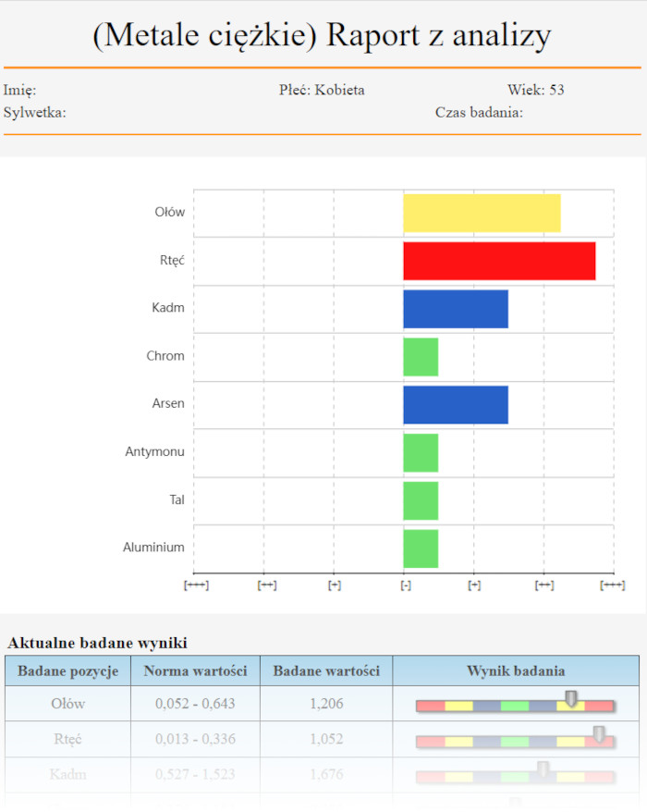Click the green Aluminium bar
The image size is (647, 812).
421,548
